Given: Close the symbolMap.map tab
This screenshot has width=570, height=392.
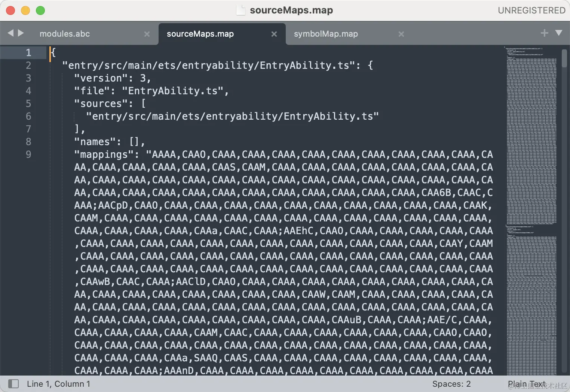Looking at the screenshot, I should 401,34.
